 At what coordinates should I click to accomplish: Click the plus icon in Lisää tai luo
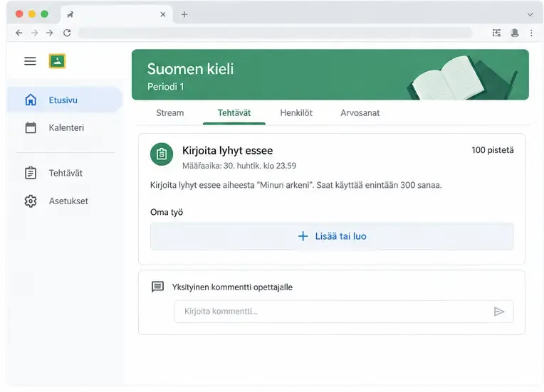303,236
